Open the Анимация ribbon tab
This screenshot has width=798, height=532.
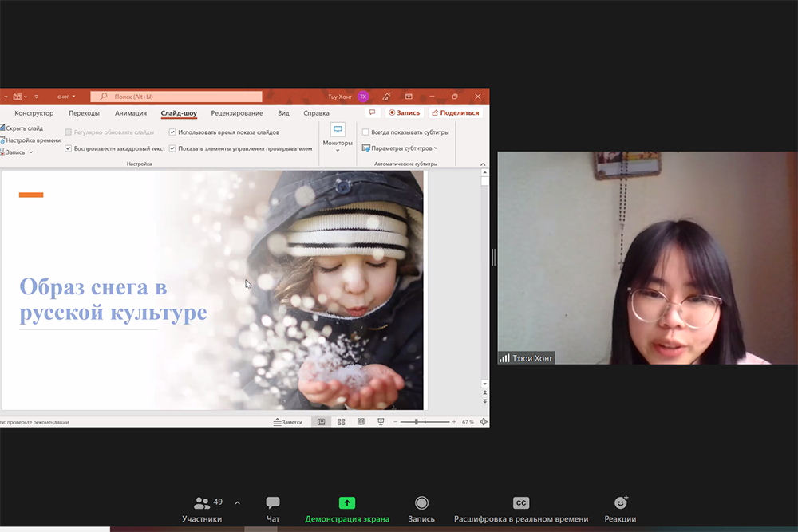[x=131, y=113]
